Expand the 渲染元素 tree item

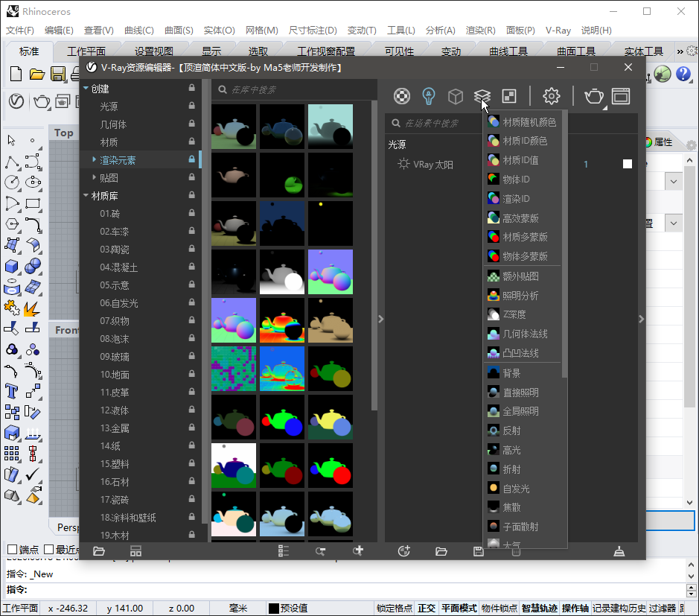click(x=94, y=159)
